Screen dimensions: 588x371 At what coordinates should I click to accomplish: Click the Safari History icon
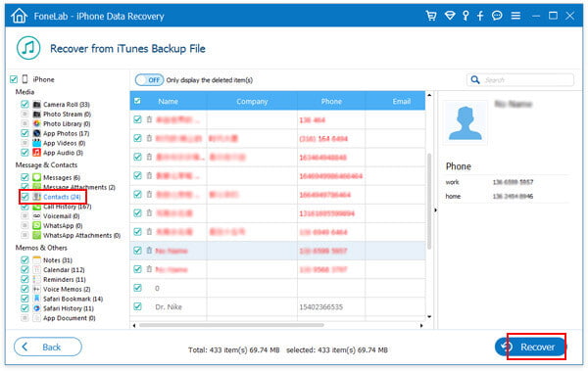click(x=37, y=308)
